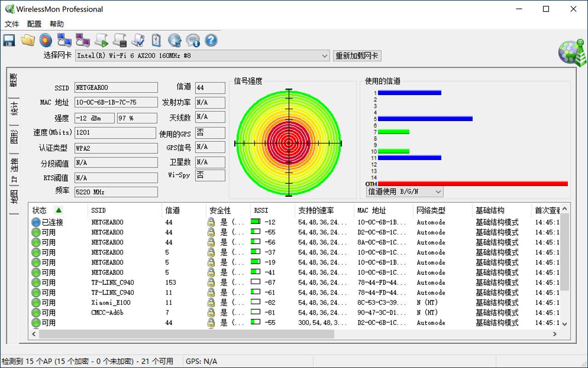This screenshot has width=588, height=368.
Task: Sort by 网络类型 column header
Action: (442, 210)
